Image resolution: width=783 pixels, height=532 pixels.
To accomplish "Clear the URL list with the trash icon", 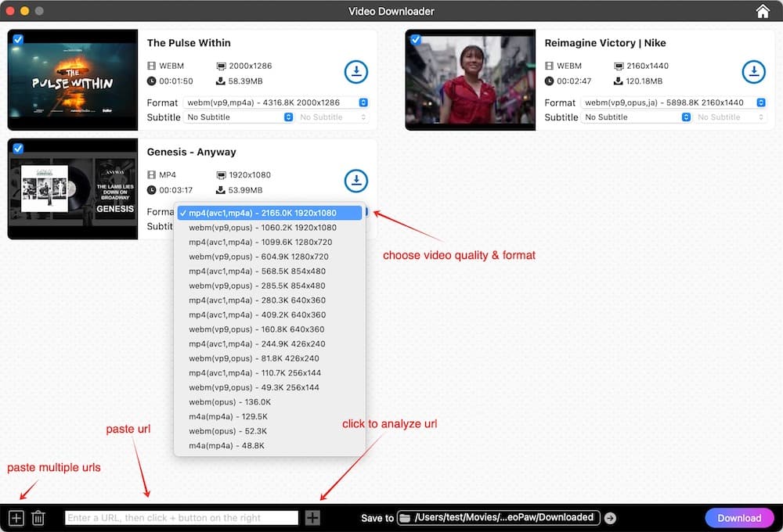I will tap(38, 517).
